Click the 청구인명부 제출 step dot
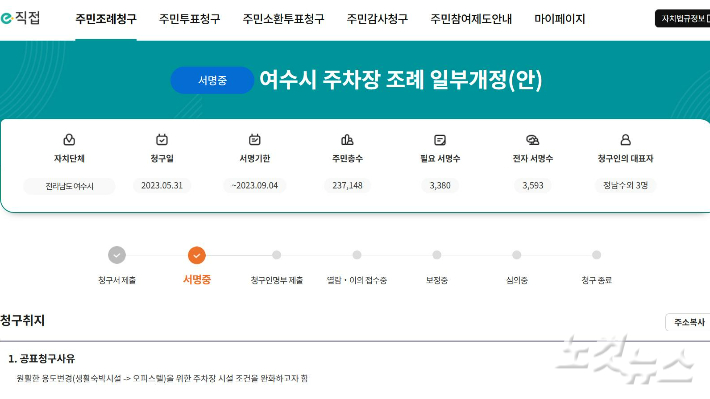The height and width of the screenshot is (399, 710). [x=277, y=255]
